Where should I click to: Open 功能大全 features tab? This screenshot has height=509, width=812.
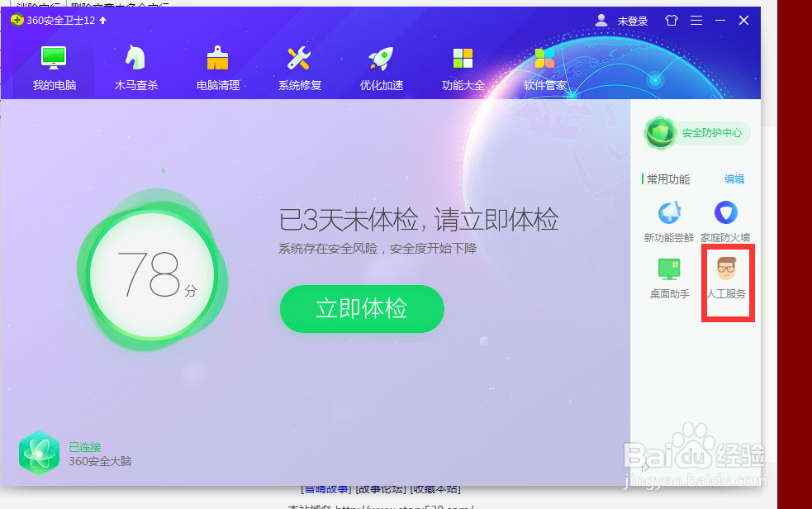pos(463,69)
